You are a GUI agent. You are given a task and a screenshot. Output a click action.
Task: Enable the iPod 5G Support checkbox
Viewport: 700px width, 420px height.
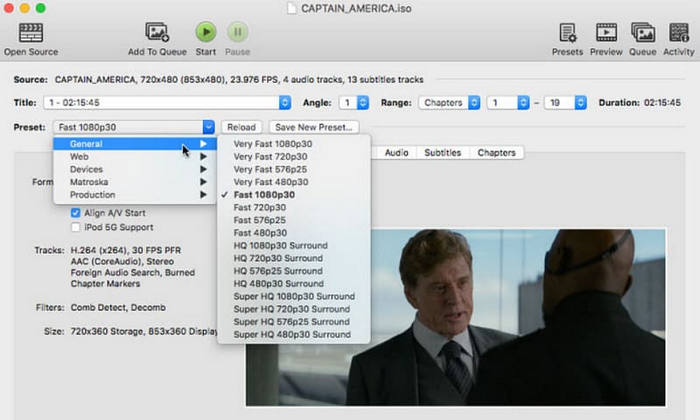point(75,227)
